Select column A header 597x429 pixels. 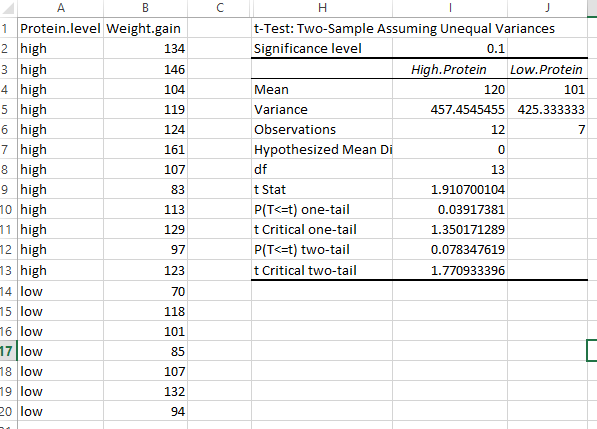[x=61, y=8]
